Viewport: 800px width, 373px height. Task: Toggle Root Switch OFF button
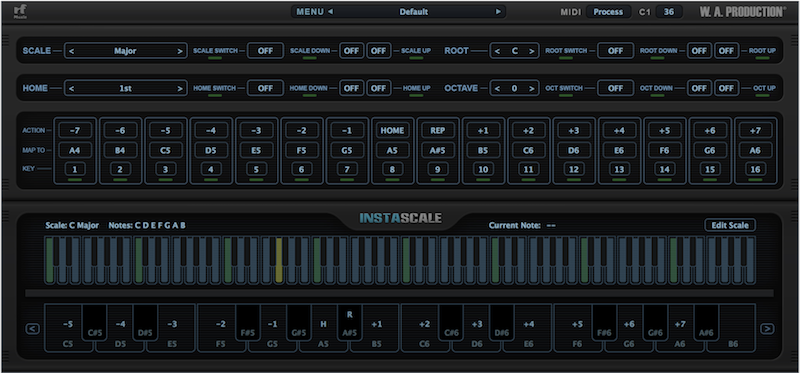click(x=615, y=51)
